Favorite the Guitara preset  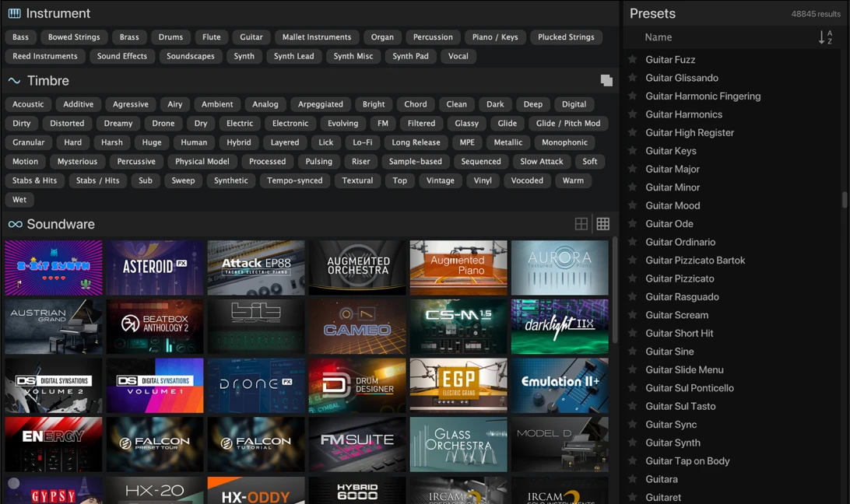[x=632, y=479]
